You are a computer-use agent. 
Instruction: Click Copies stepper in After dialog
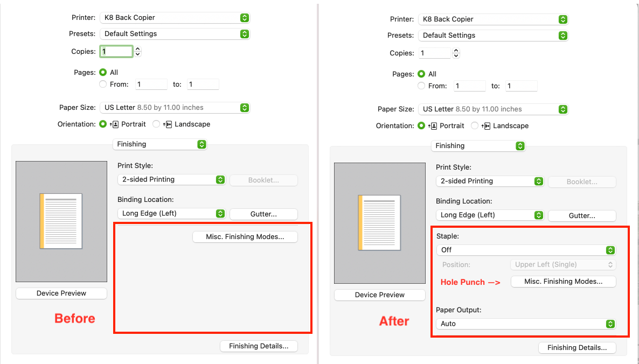tap(456, 53)
